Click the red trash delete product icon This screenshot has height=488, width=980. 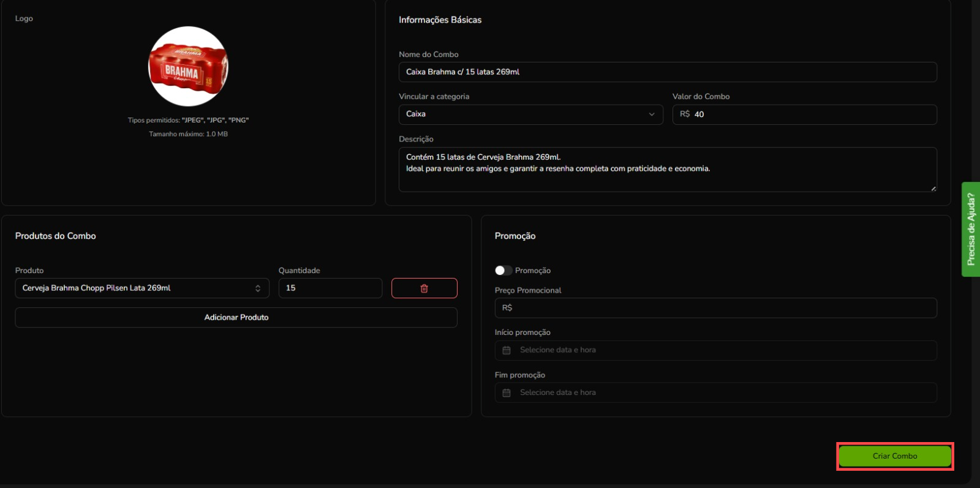click(x=424, y=288)
